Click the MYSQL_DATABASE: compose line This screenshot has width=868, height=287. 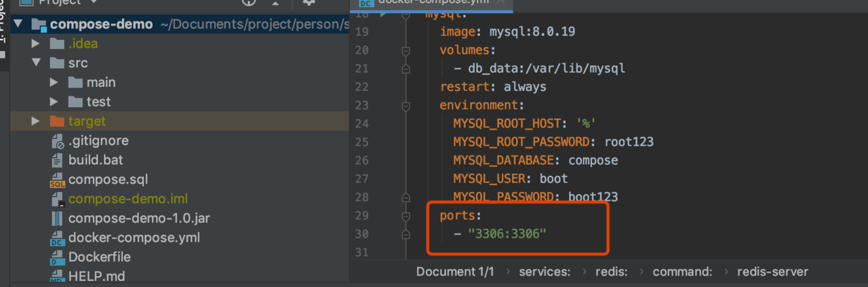tap(536, 160)
